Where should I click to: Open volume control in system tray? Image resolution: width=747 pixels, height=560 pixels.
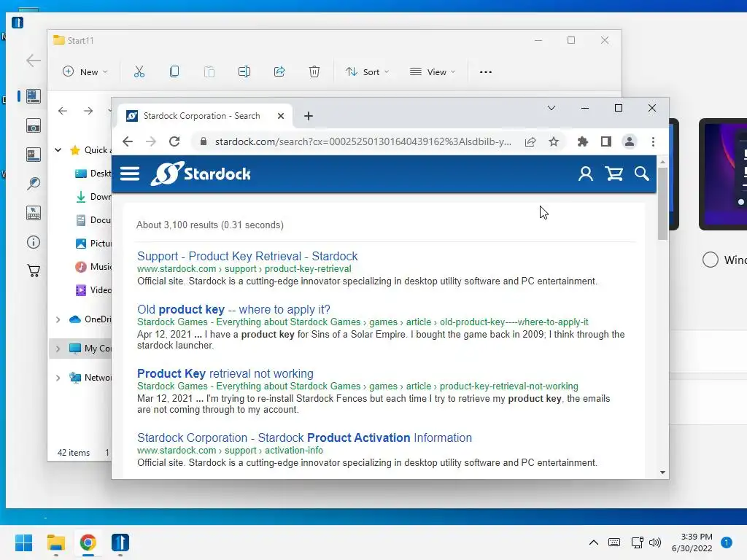coord(655,542)
